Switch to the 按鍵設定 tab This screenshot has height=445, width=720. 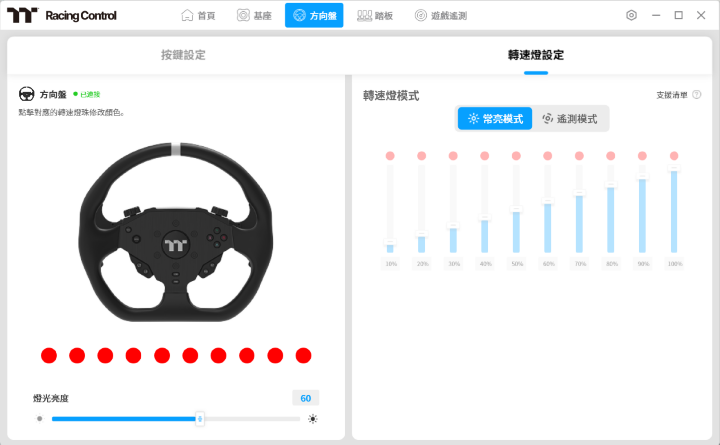(183, 55)
